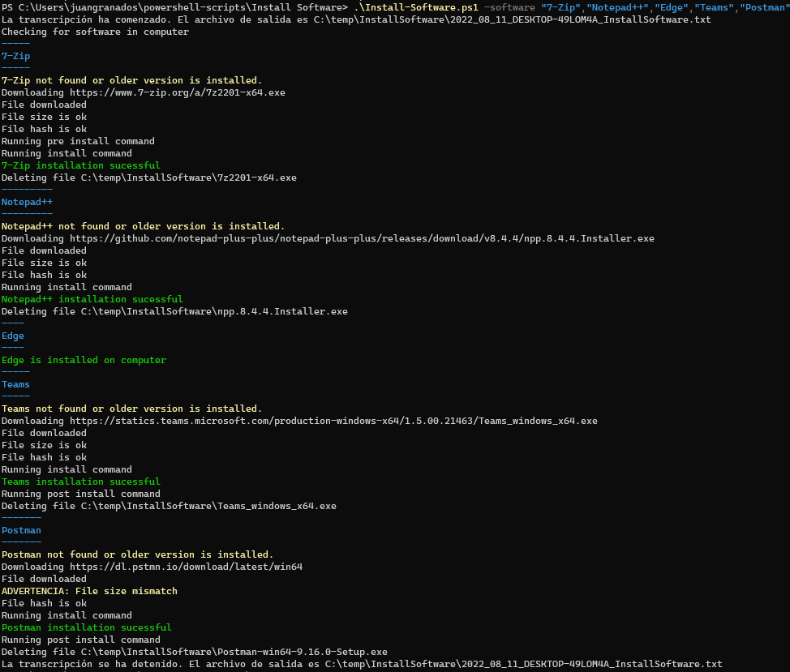This screenshot has height=672, width=790.
Task: Click 'ADVERTENCIA: File size mismatch' warning
Action: pyautogui.click(x=89, y=591)
